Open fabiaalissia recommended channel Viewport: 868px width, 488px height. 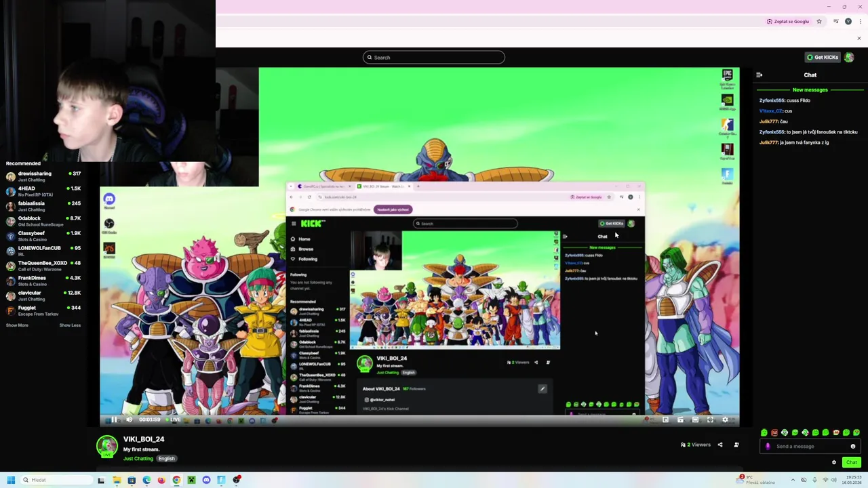click(x=43, y=206)
